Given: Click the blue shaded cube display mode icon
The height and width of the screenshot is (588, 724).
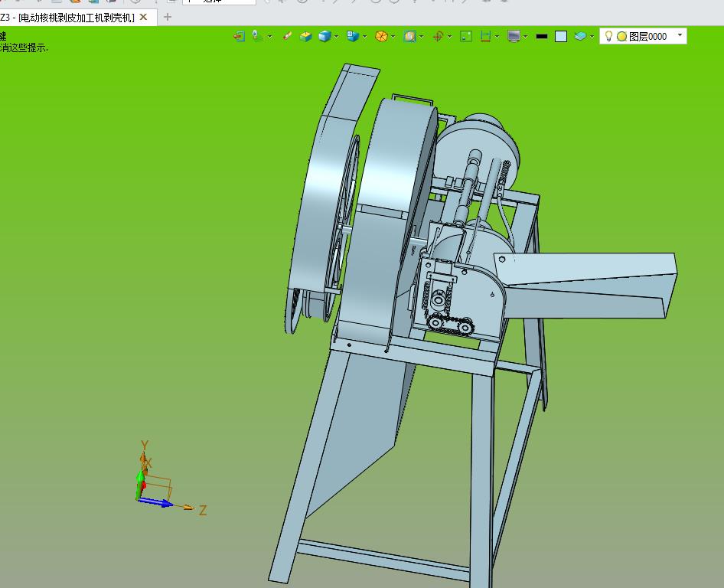Looking at the screenshot, I should point(324,36).
